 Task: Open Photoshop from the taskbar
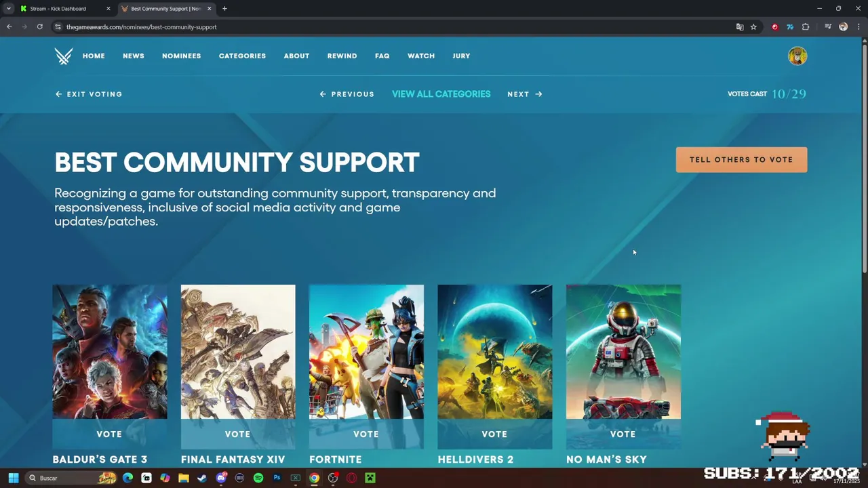coord(277,478)
